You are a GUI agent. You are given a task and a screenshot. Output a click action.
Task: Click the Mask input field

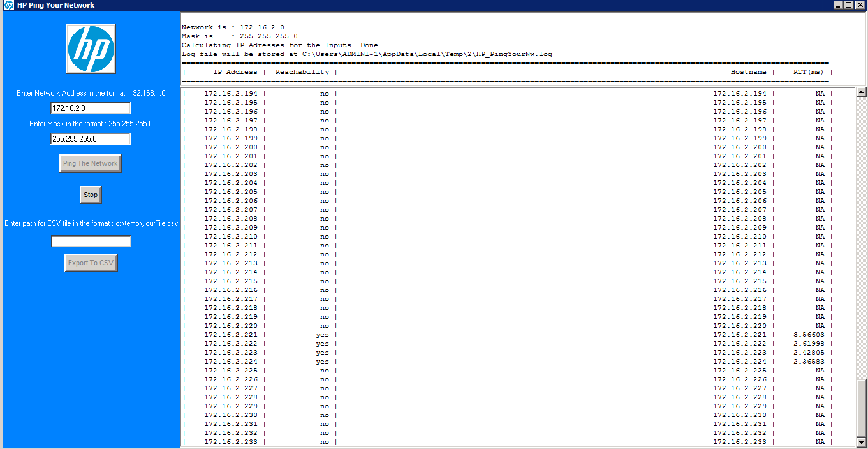click(x=91, y=139)
